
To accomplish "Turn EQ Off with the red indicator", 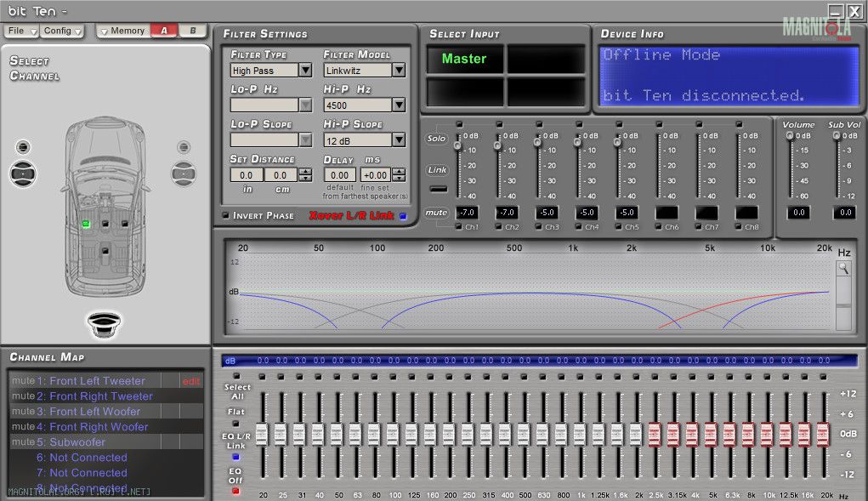I will click(235, 491).
